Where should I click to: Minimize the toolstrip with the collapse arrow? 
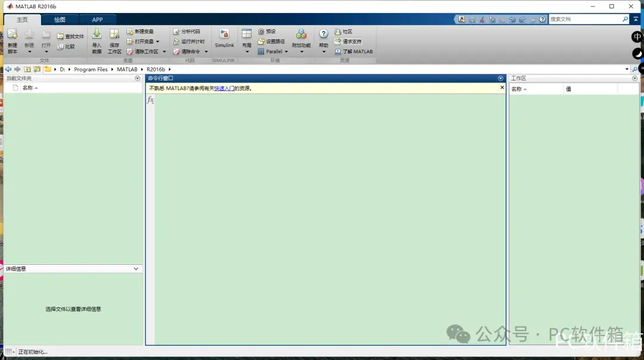636,19
